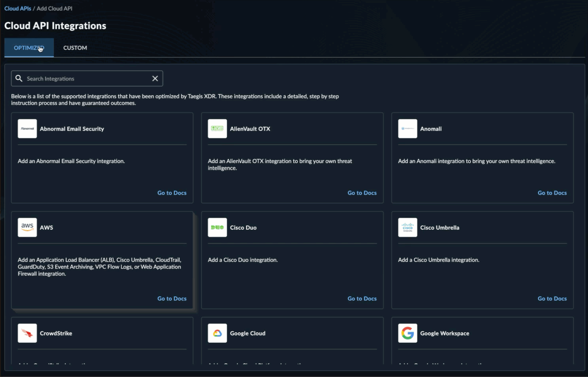Click the Cisco Umbrella logo

pos(408,228)
